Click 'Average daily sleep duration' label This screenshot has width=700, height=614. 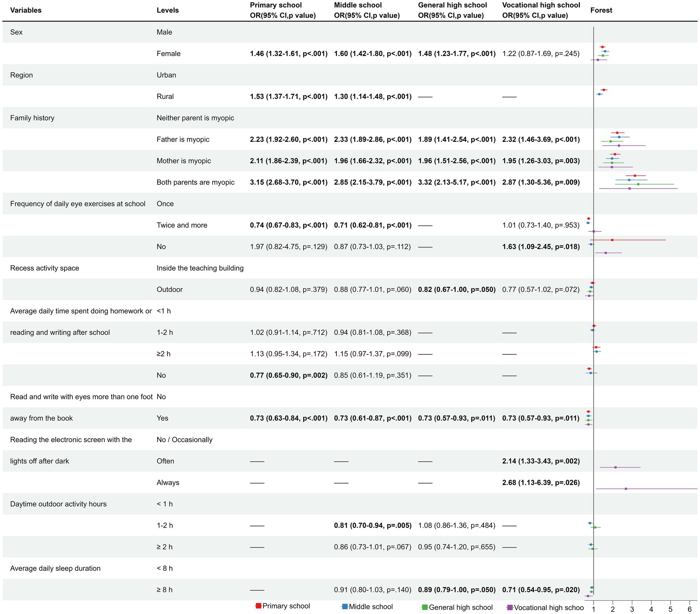point(55,568)
